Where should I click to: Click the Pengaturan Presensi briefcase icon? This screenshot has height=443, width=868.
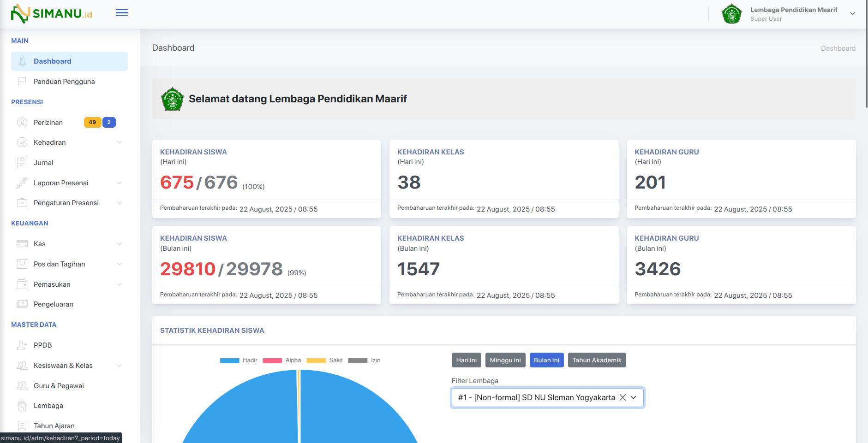pyautogui.click(x=22, y=202)
